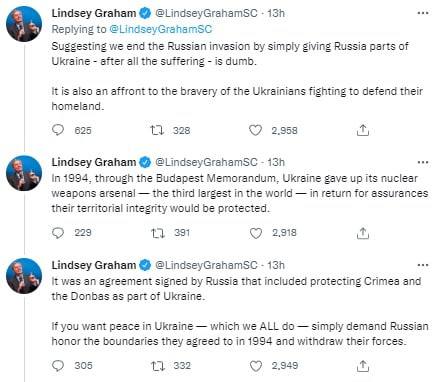Share the tweet about giving Russia parts of Ukraine

click(363, 130)
